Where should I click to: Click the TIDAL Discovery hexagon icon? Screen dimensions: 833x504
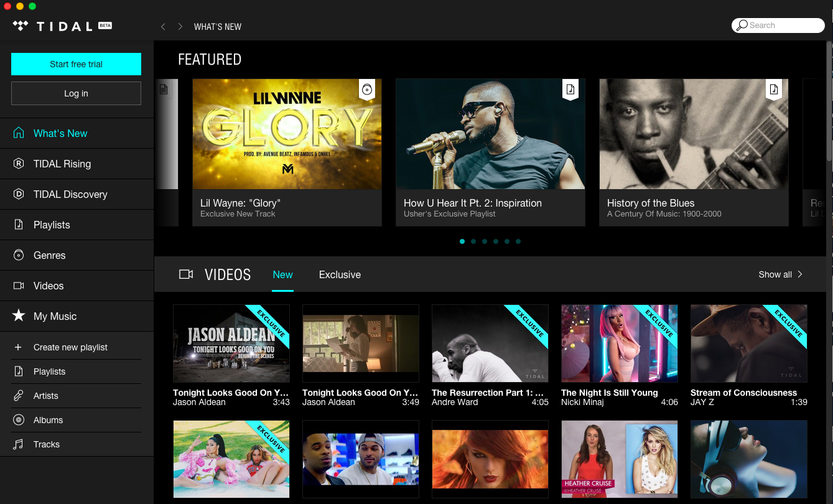[x=19, y=194]
